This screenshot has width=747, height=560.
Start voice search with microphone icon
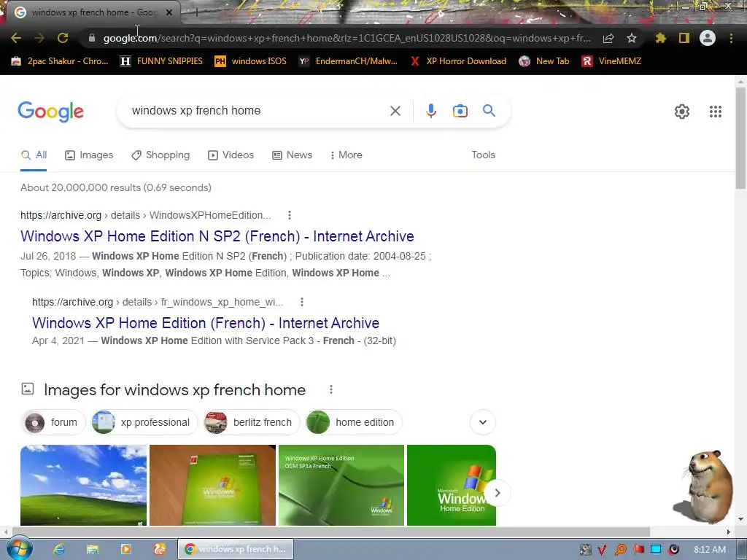click(x=430, y=111)
